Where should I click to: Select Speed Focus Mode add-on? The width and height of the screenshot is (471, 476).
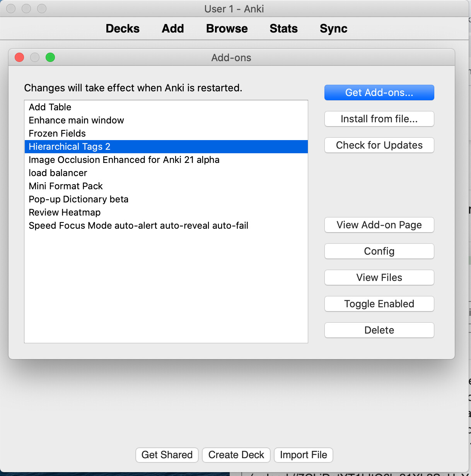[x=166, y=226]
